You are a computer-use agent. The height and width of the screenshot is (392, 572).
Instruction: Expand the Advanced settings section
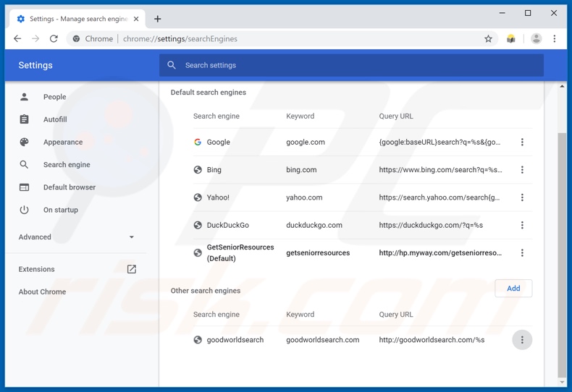coord(76,237)
